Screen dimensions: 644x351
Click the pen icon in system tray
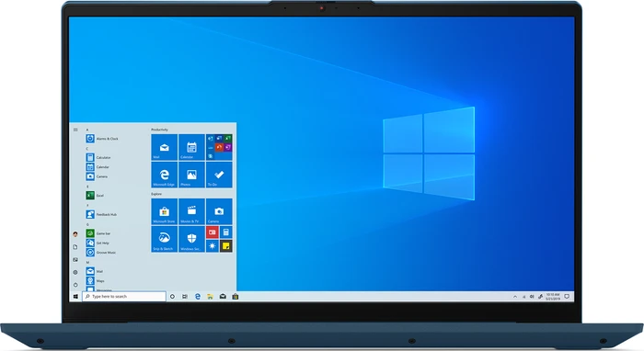pyautogui.click(x=541, y=297)
